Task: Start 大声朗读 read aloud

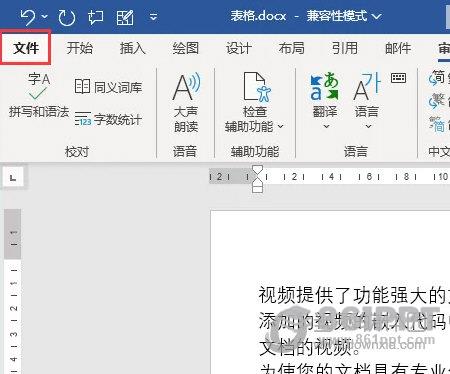Action: coord(186,103)
